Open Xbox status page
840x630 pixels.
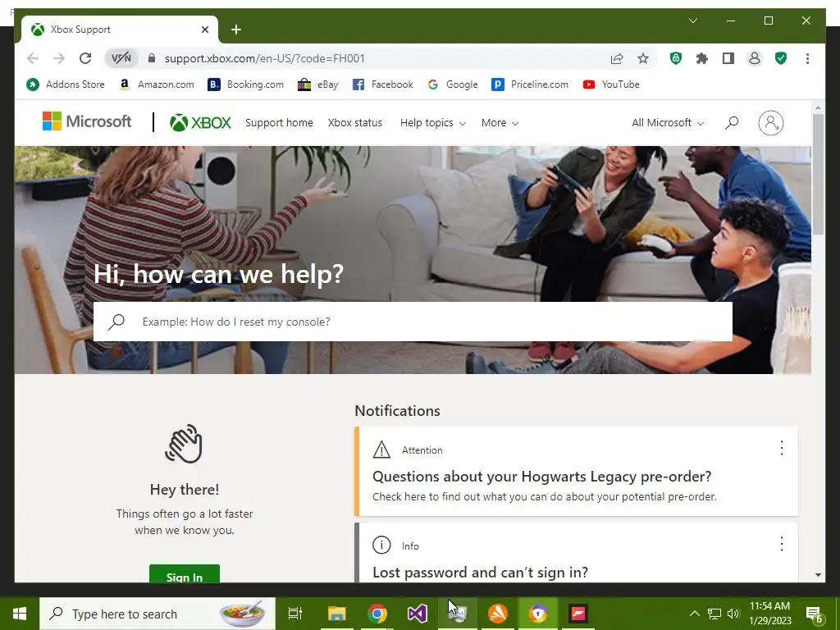point(354,123)
